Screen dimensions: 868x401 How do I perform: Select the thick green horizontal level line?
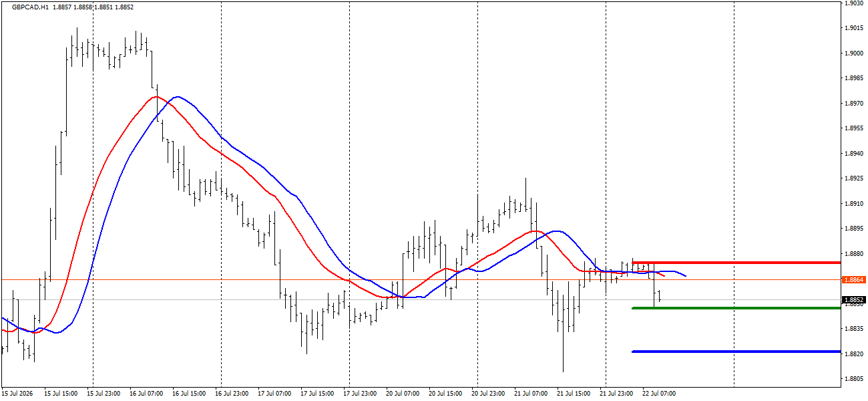tap(736, 308)
